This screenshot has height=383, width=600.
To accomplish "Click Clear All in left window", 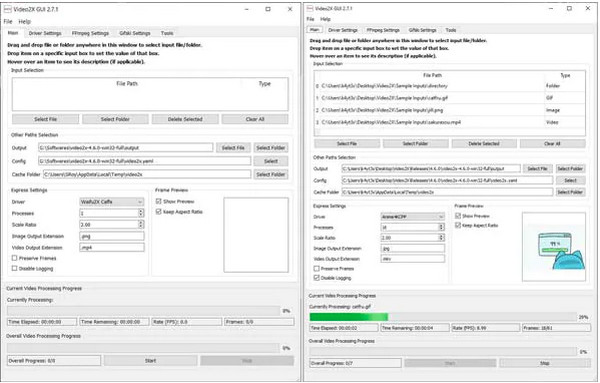I will pyautogui.click(x=255, y=119).
